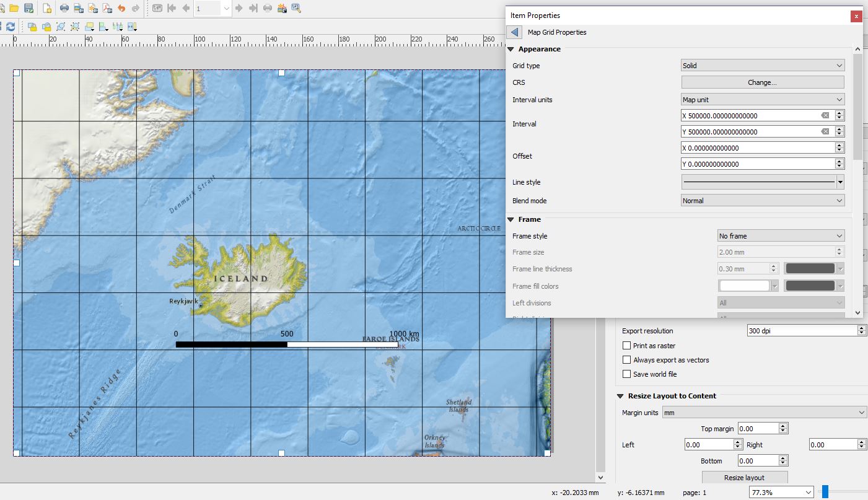Export atlas as images icon
This screenshot has width=868, height=500.
(282, 8)
